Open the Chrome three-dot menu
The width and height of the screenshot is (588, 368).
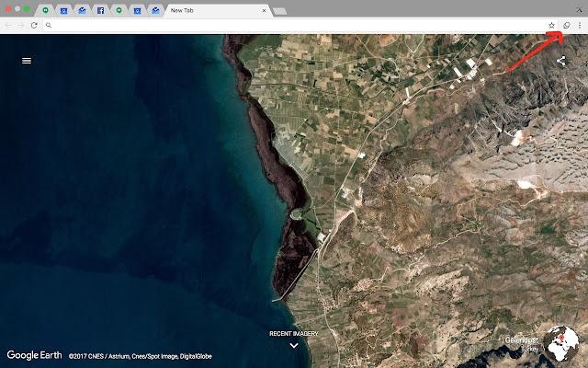click(580, 26)
